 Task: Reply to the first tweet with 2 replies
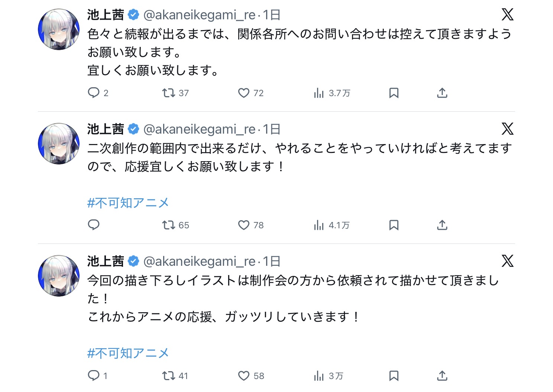[94, 92]
